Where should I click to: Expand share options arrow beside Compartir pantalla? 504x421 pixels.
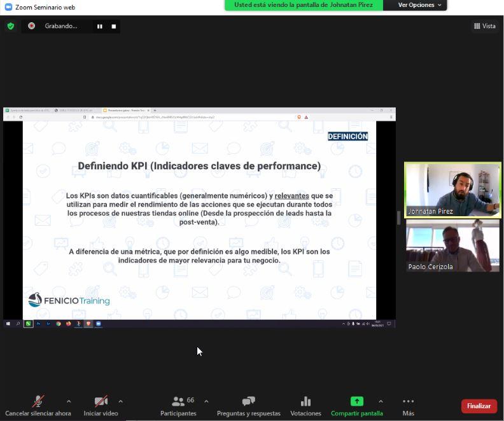tap(381, 401)
